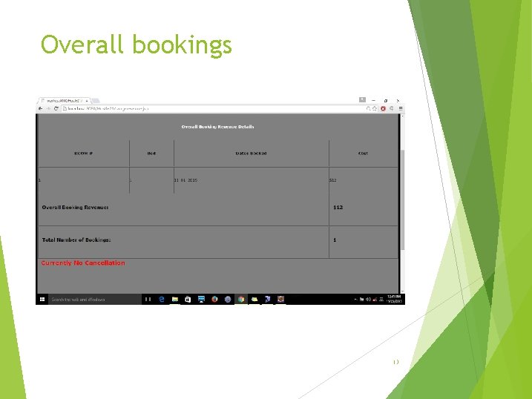Bookmark the page with the star icon
This screenshot has width=532, height=399.
click(x=375, y=109)
